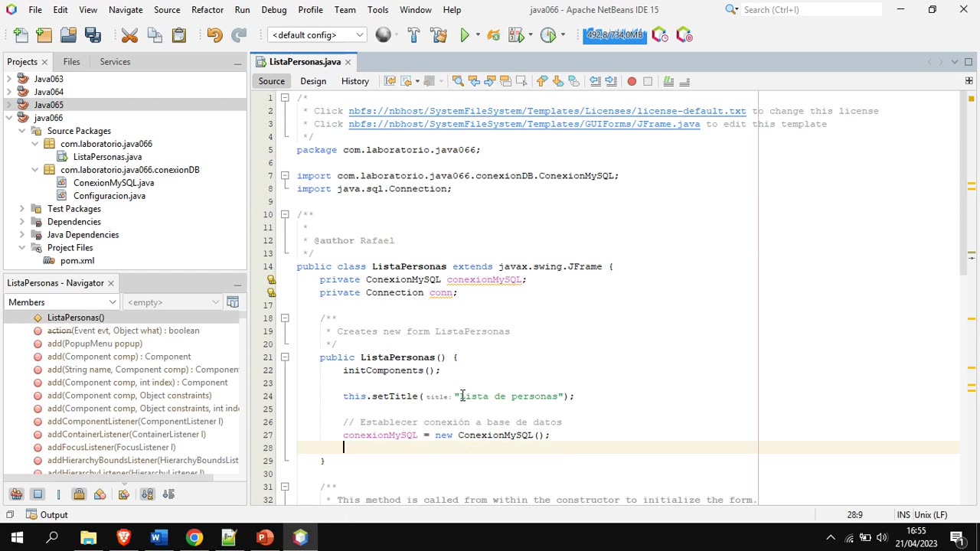
Task: Click the Profile Project toolbar icon
Action: click(x=548, y=35)
